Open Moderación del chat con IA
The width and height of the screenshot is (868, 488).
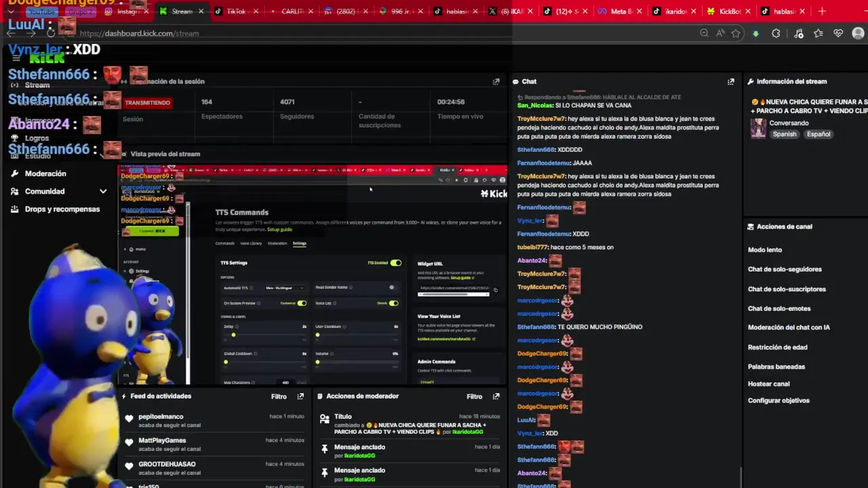click(x=789, y=327)
